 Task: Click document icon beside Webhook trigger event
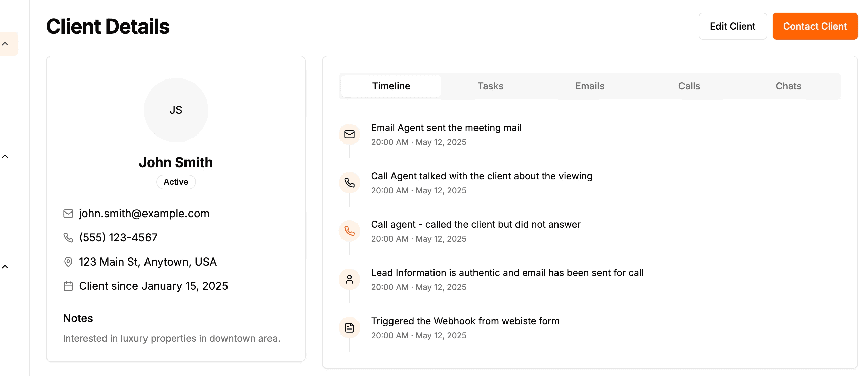[349, 328]
